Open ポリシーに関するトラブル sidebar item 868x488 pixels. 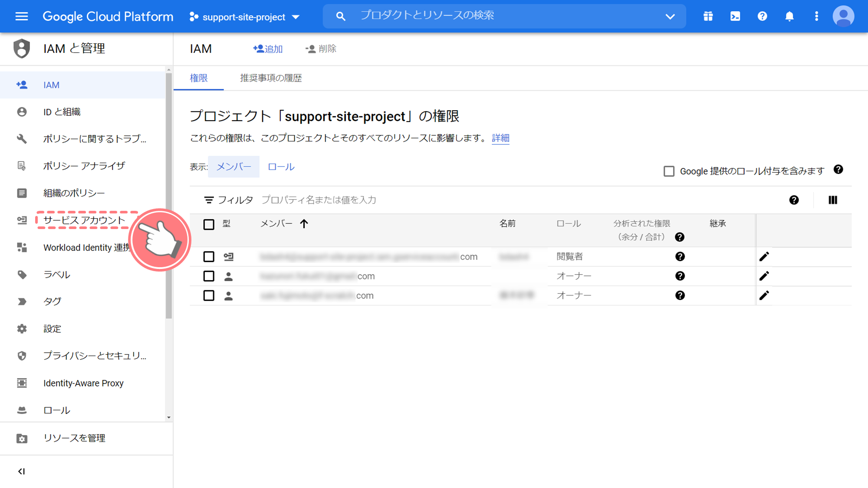click(x=82, y=139)
